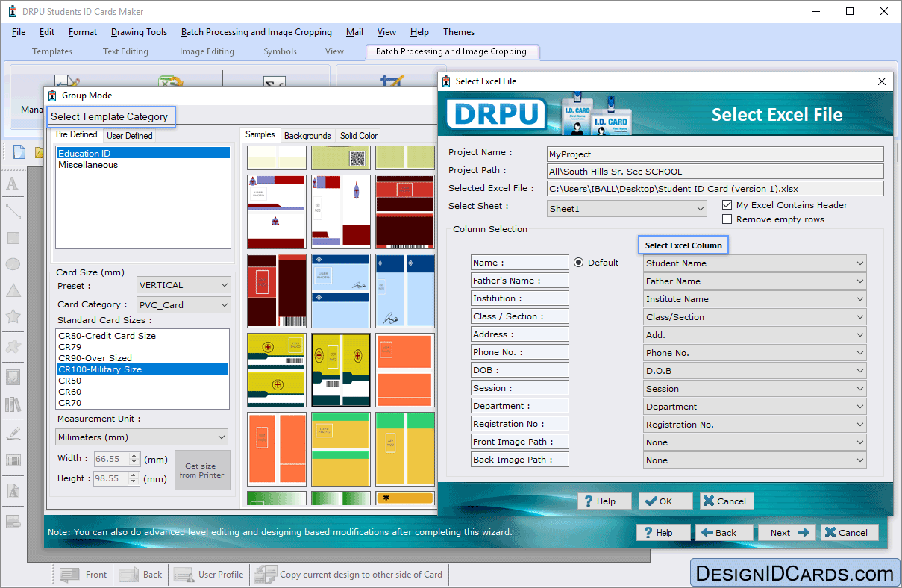This screenshot has width=902, height=588.
Task: Open the Mail menu
Action: 355,32
